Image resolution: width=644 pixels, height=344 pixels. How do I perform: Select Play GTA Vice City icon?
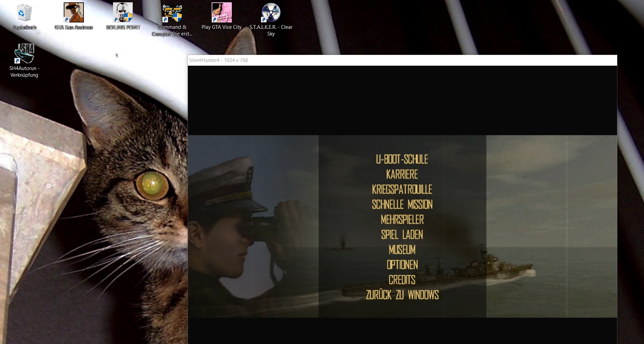(x=221, y=13)
